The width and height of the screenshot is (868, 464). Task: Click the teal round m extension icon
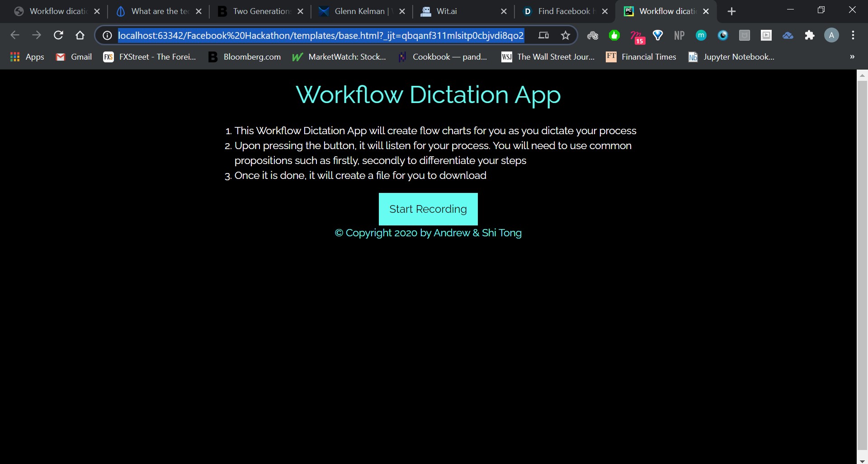701,35
